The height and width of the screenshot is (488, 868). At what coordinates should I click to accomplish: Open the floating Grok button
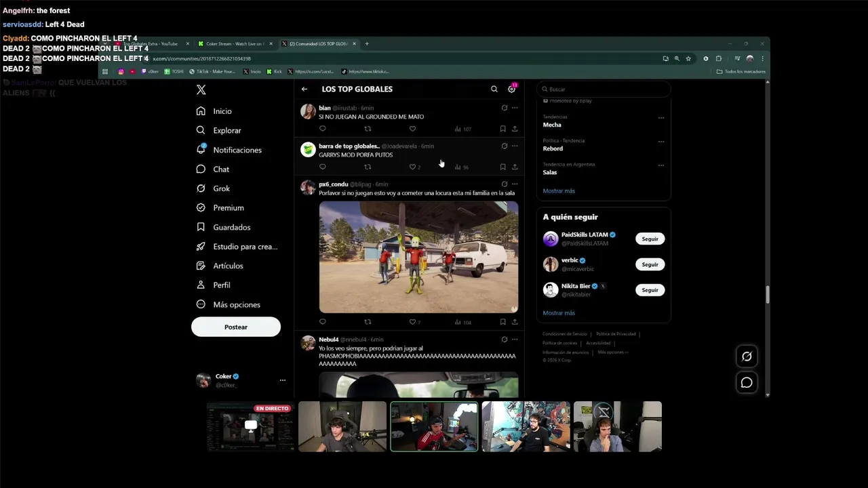(x=747, y=357)
